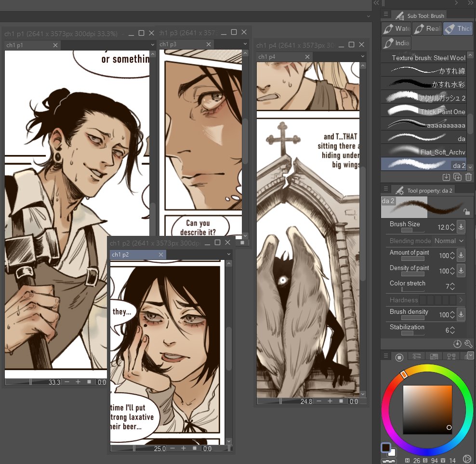The height and width of the screenshot is (464, 476).
Task: Open tab list dropdown in ch1 p1
Action: pyautogui.click(x=152, y=45)
